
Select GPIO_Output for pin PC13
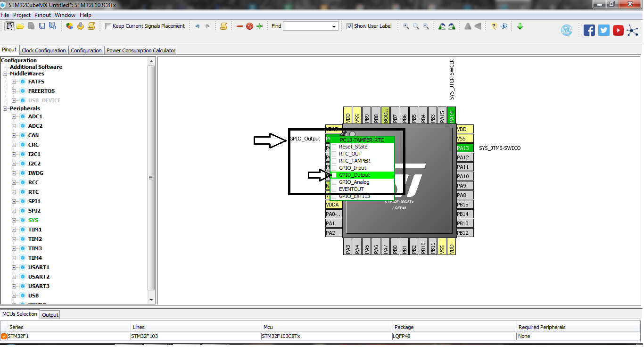point(362,175)
